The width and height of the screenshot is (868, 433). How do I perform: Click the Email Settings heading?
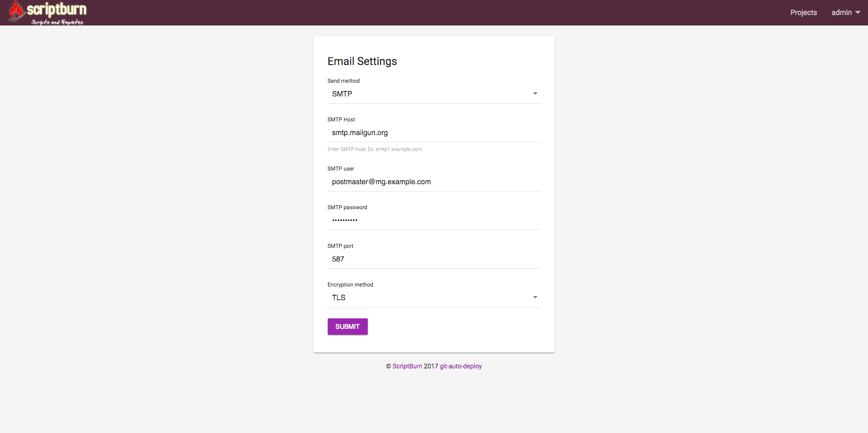tap(362, 61)
